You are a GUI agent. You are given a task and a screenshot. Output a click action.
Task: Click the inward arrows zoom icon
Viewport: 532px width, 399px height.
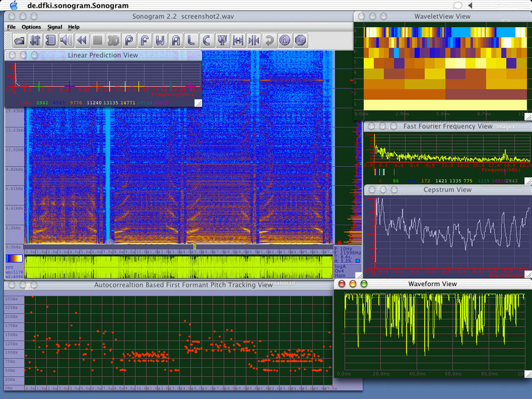pyautogui.click(x=254, y=41)
